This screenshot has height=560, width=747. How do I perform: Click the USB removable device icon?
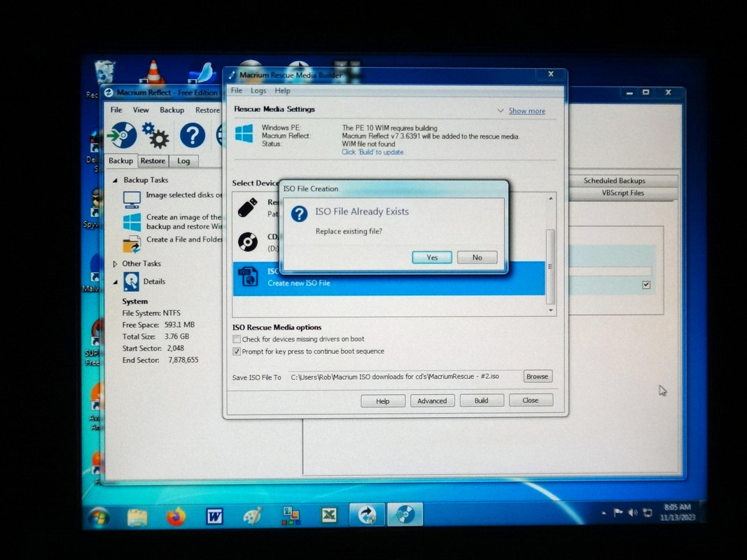point(248,208)
